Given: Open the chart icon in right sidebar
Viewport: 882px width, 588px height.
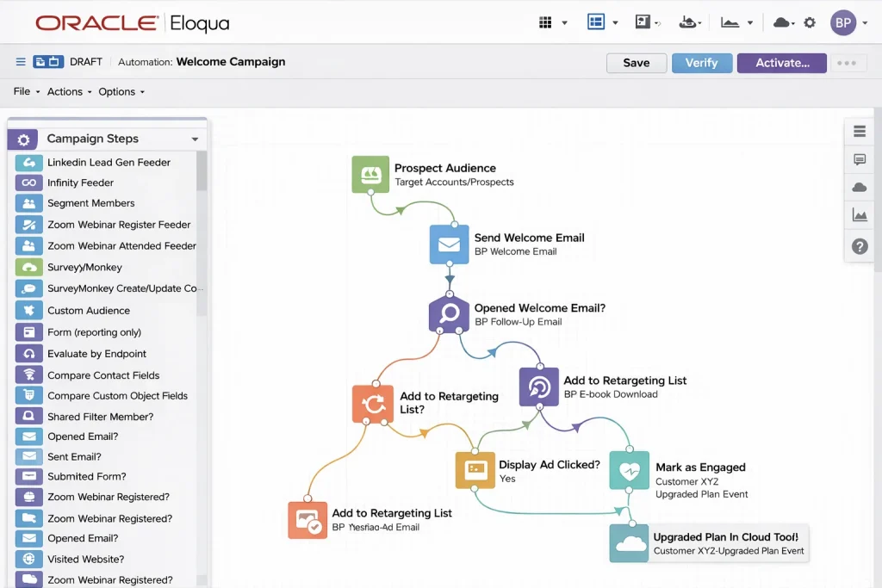Looking at the screenshot, I should tap(859, 215).
